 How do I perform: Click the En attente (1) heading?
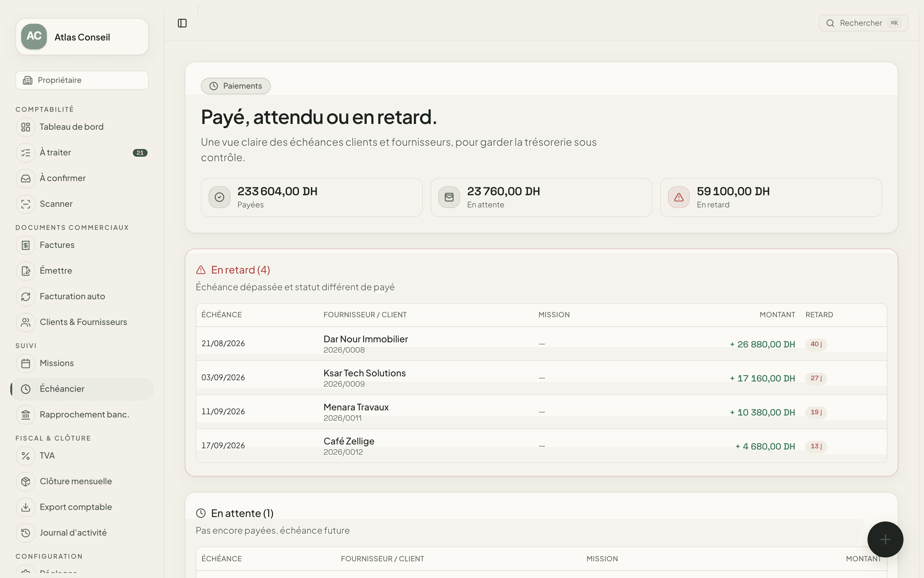(242, 513)
